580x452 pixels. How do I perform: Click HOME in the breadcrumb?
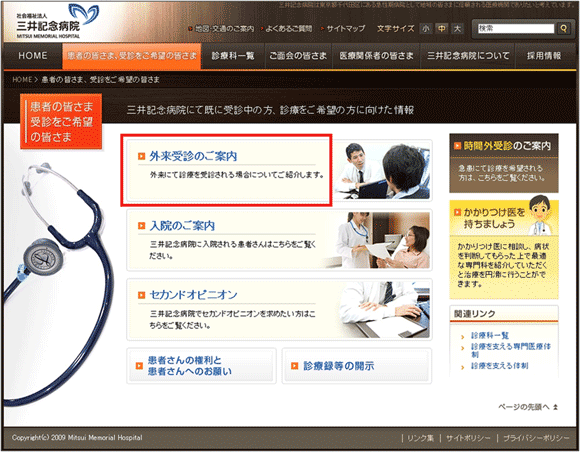(x=22, y=80)
